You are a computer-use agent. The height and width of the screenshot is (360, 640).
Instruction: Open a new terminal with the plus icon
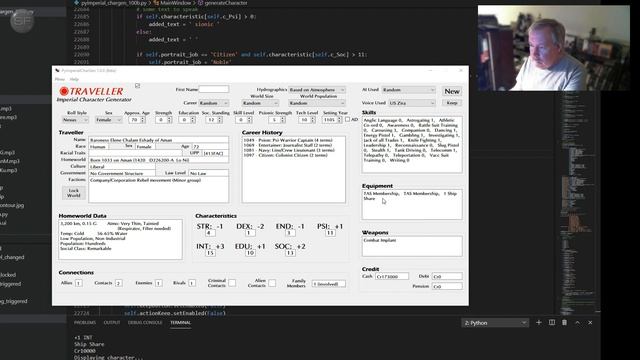coord(539,322)
